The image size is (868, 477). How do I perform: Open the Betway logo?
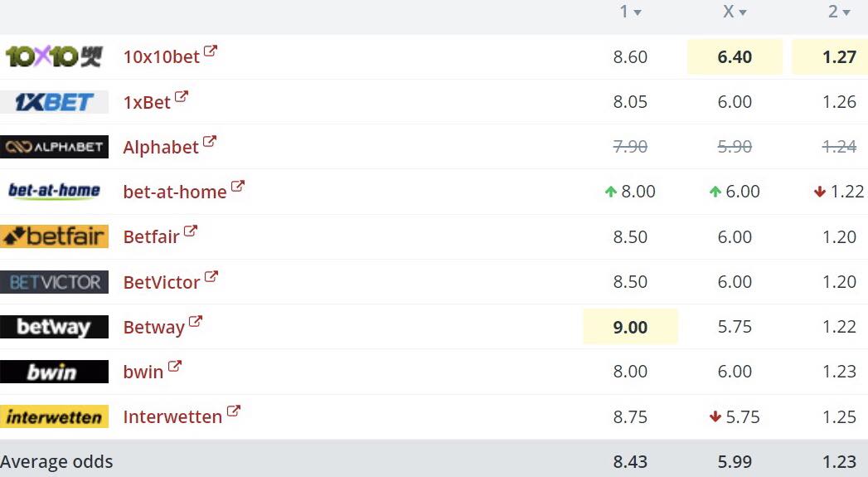pos(54,327)
